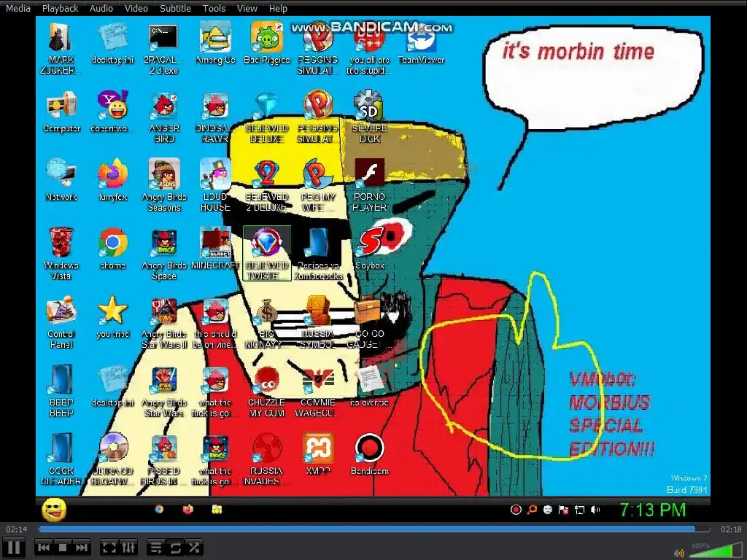Select the LOUD HOUSE desktop icon

pyautogui.click(x=215, y=186)
